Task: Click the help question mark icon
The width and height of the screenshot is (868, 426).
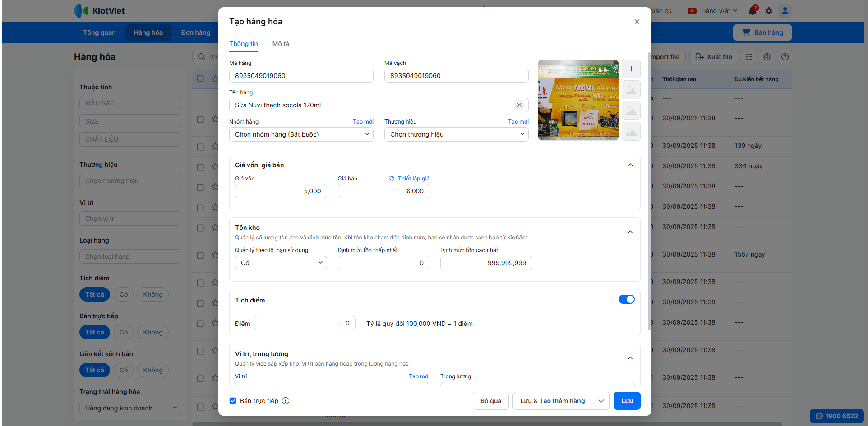Action: (x=785, y=57)
